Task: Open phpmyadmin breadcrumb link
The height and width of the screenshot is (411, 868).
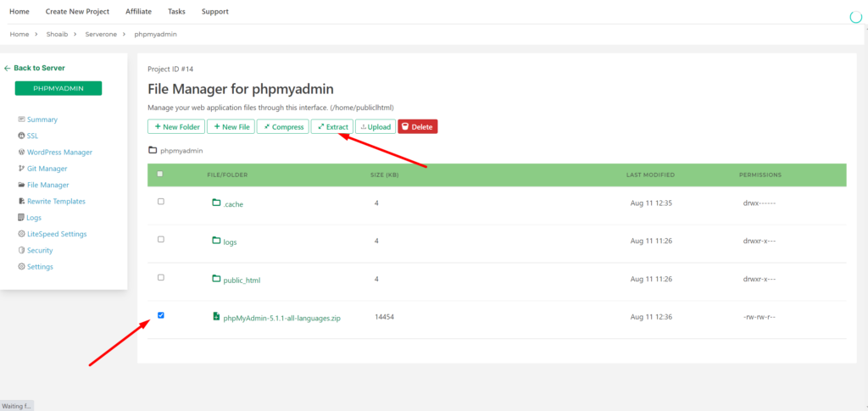Action: pos(156,34)
